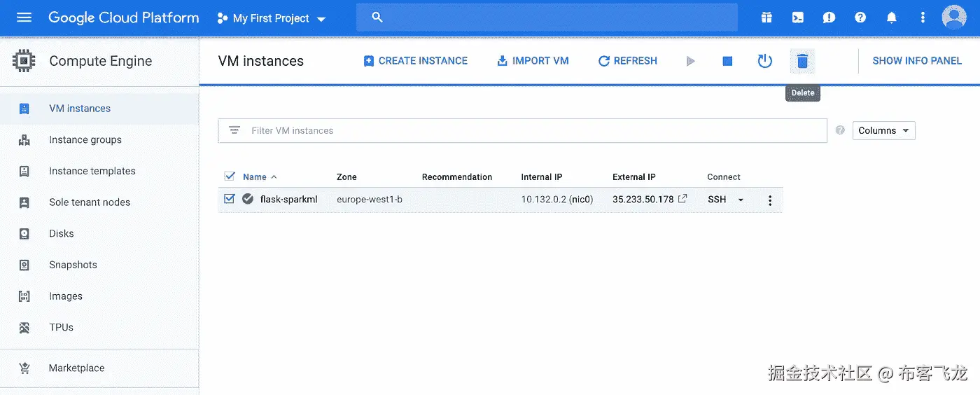
Task: Click the Connect column header
Action: tap(724, 177)
